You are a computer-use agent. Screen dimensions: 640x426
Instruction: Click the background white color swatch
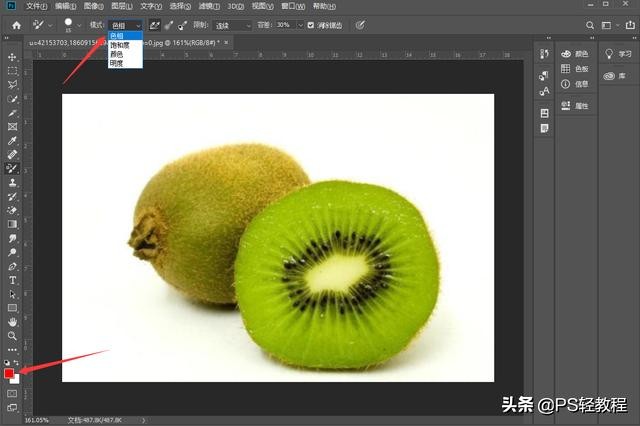(16, 380)
